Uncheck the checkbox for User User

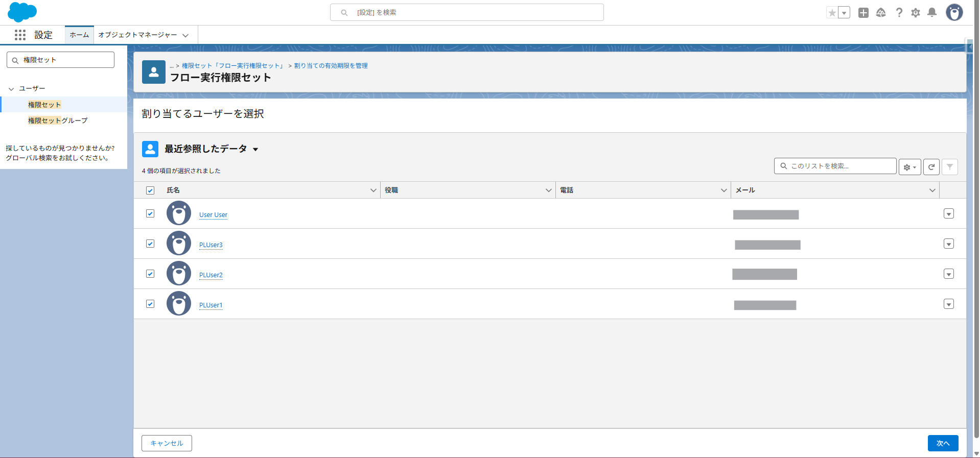pyautogui.click(x=150, y=213)
